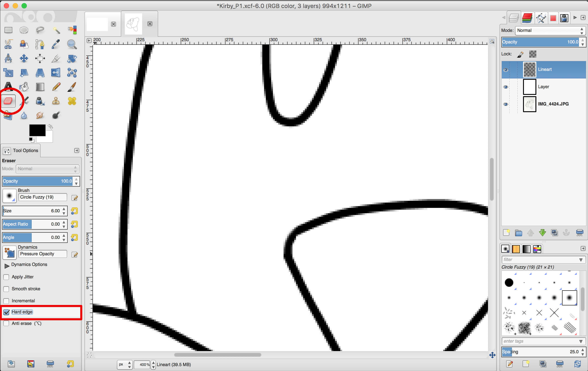
Task: Select the Paintbrush tool
Action: coord(72,87)
